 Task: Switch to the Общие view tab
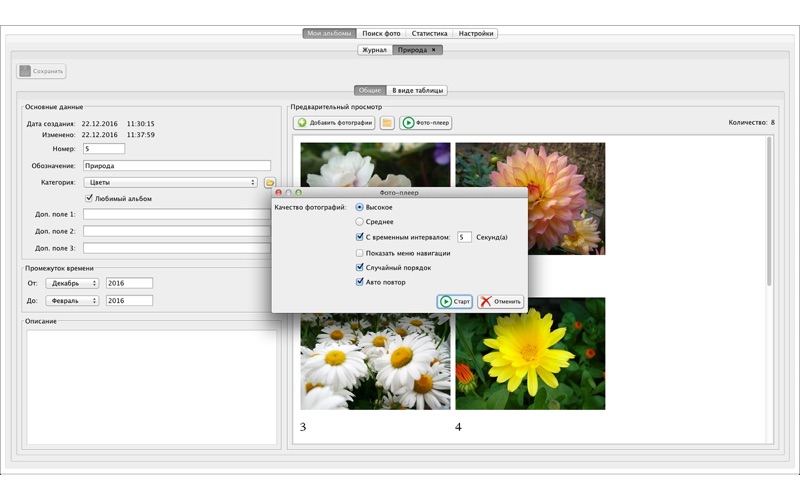[x=370, y=90]
